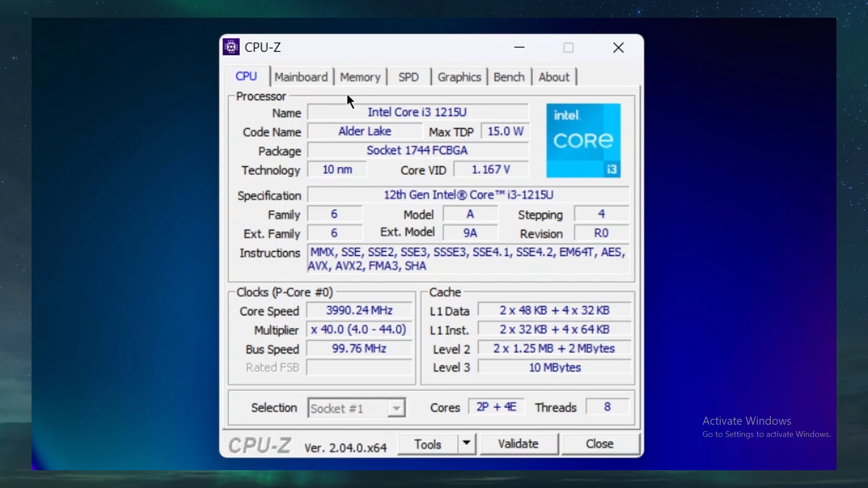Switch to the CPU tab
The image size is (868, 488).
point(246,76)
